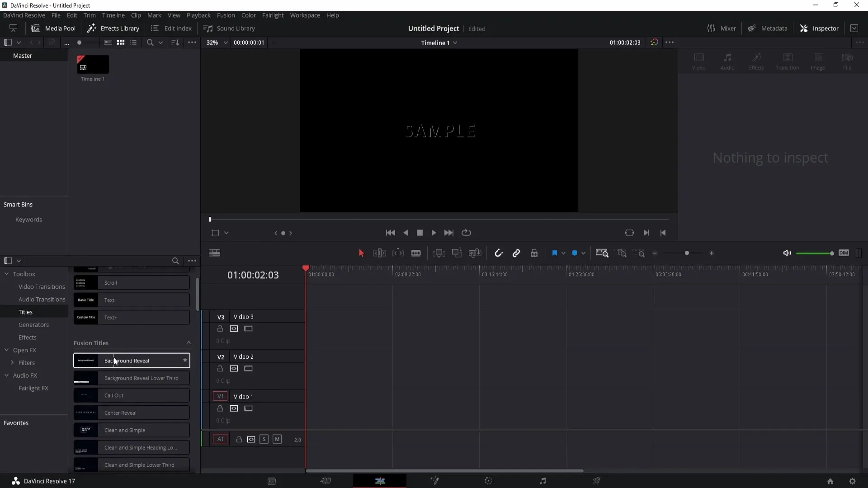Image resolution: width=868 pixels, height=488 pixels.
Task: Open the flag color dropdown arrow
Action: click(563, 253)
